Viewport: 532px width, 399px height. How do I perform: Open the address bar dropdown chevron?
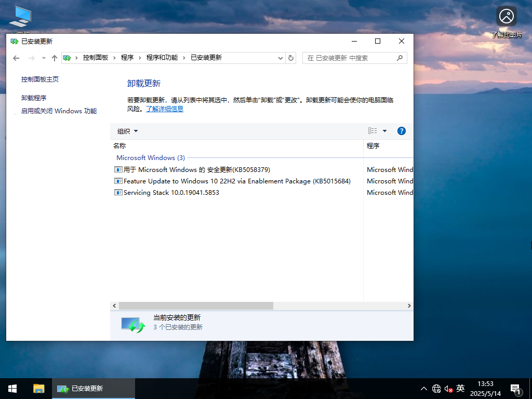pos(281,58)
